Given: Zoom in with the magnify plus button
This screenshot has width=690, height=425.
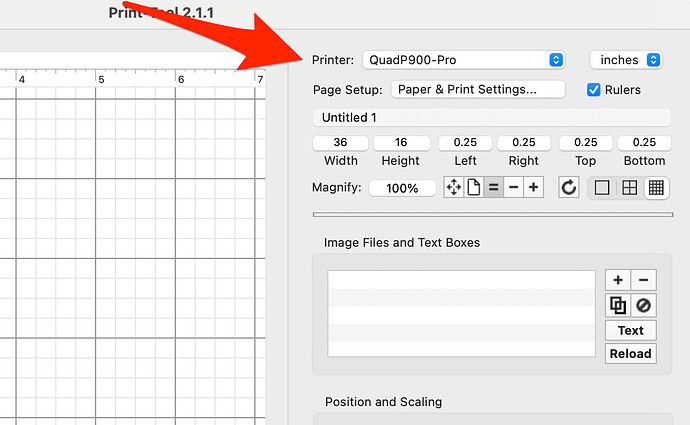Looking at the screenshot, I should coord(533,187).
